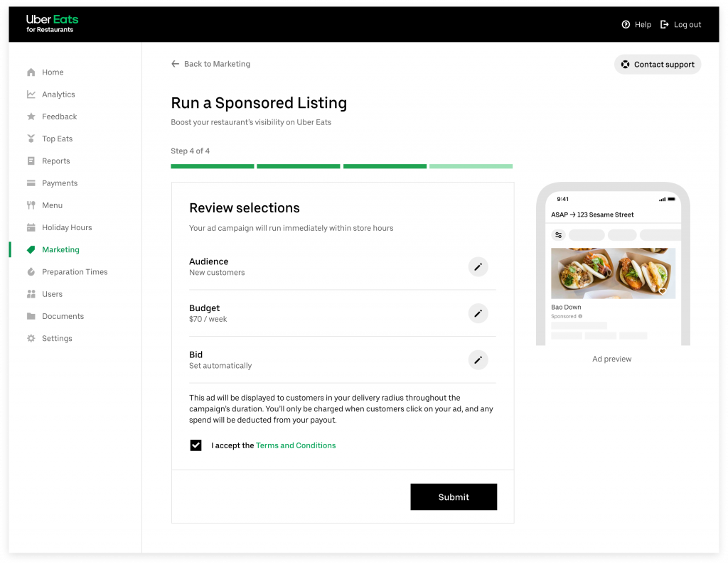The width and height of the screenshot is (728, 564).
Task: Select Top Eats from sidebar
Action: [x=57, y=139]
